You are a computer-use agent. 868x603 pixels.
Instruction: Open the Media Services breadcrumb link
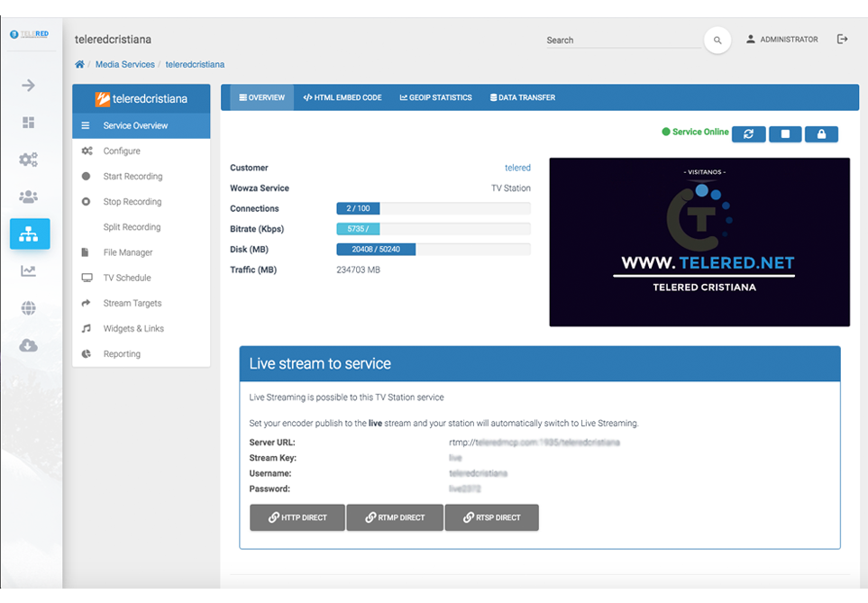(x=125, y=64)
